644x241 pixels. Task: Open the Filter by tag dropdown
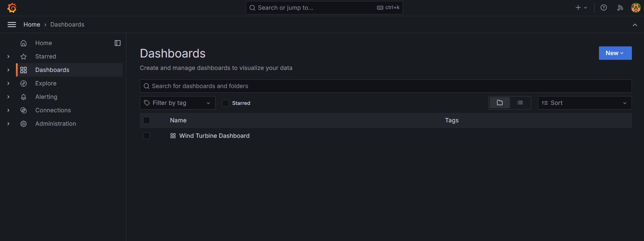click(x=177, y=103)
